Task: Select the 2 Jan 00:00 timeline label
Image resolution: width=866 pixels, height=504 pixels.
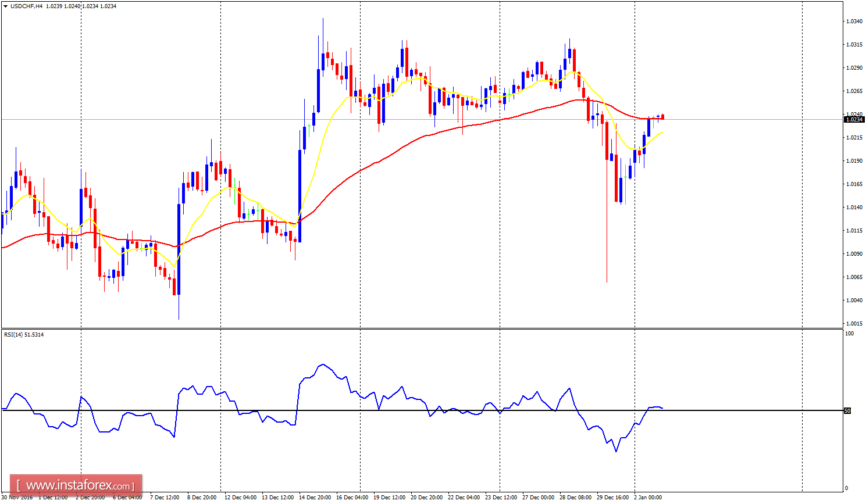Action: [x=648, y=498]
